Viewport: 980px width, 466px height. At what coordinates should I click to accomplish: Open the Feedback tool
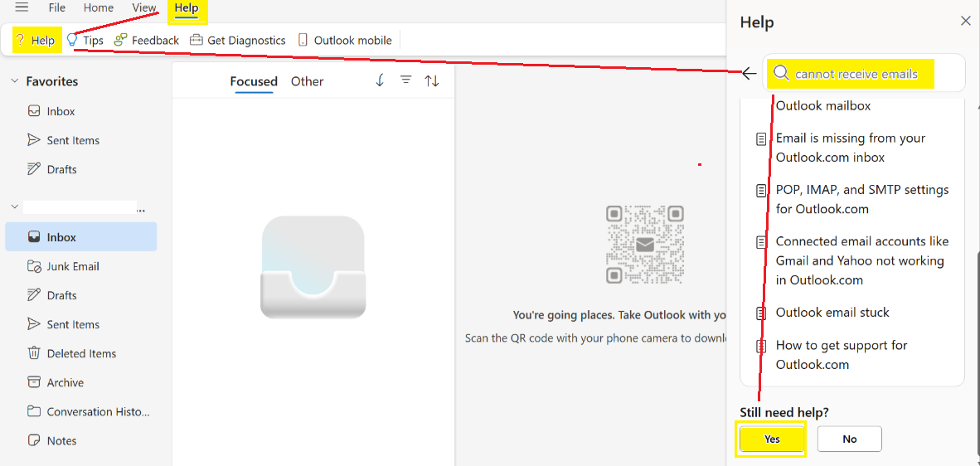(147, 41)
